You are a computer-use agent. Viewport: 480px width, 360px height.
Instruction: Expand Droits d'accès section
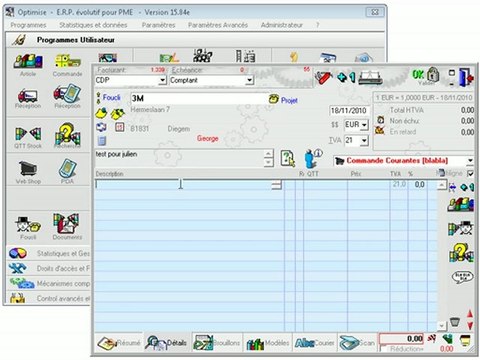click(x=49, y=268)
